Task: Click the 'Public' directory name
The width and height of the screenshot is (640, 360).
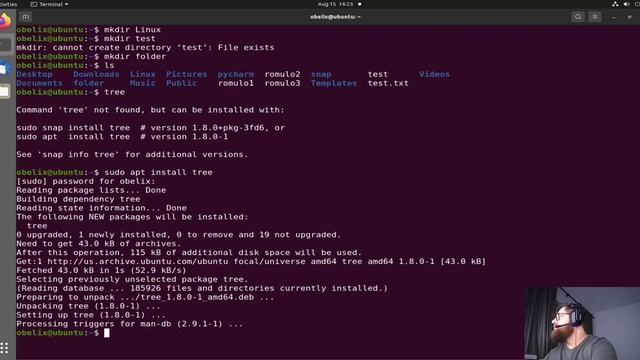Action: click(x=181, y=83)
